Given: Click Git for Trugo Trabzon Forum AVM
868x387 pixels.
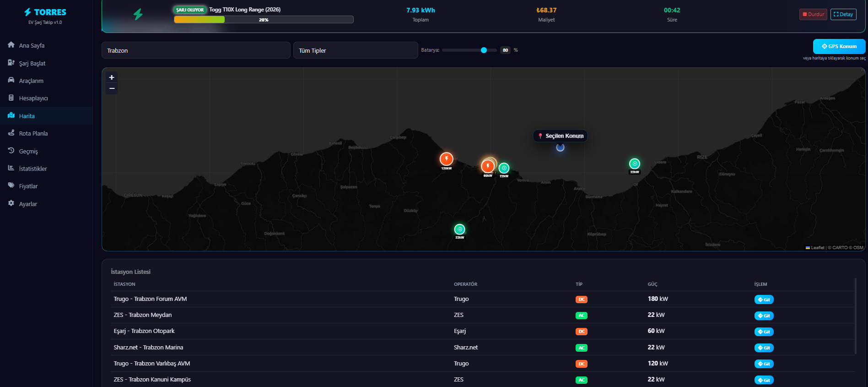Looking at the screenshot, I should pos(764,300).
